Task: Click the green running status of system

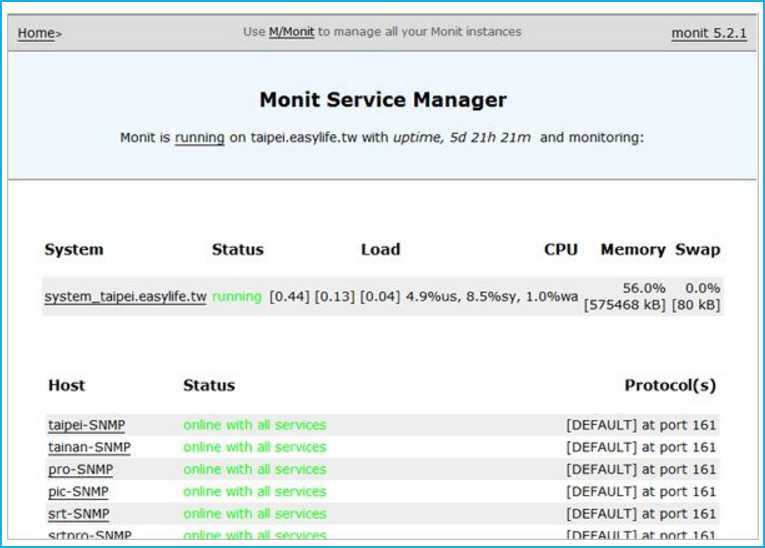Action: tap(237, 297)
